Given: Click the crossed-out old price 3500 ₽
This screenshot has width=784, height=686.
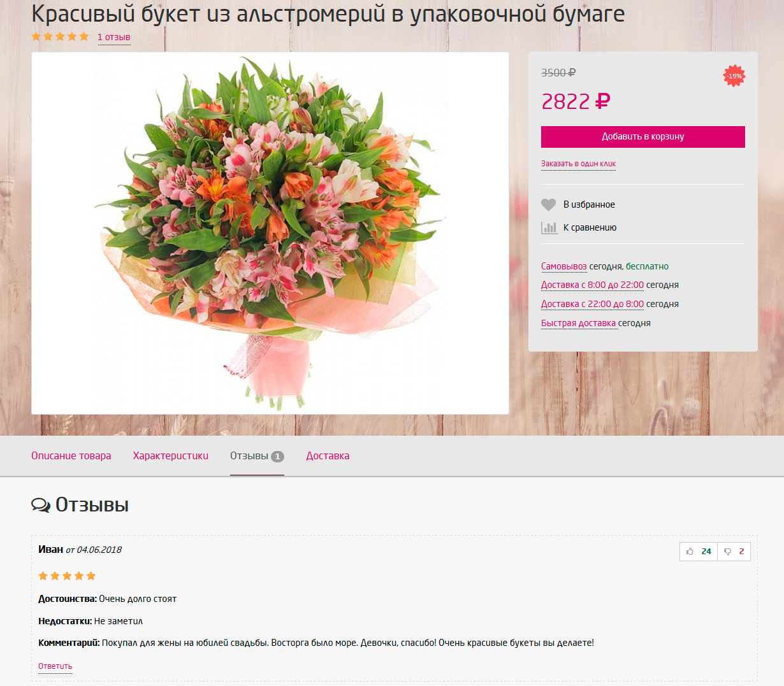Looking at the screenshot, I should click(558, 73).
